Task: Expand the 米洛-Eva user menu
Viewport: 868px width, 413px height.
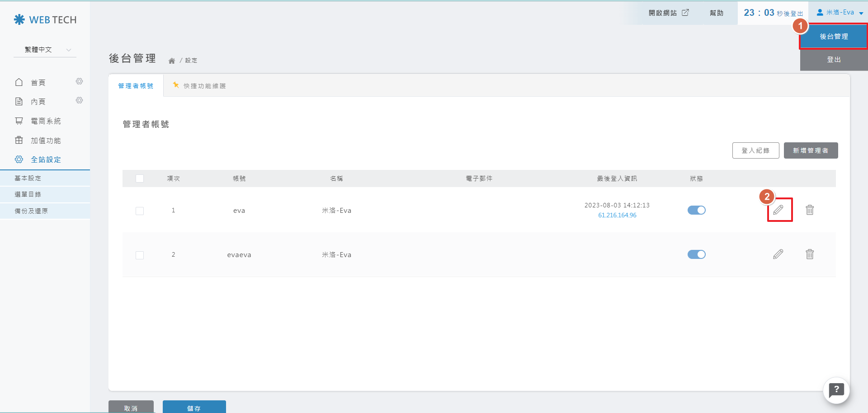Action: [x=840, y=13]
